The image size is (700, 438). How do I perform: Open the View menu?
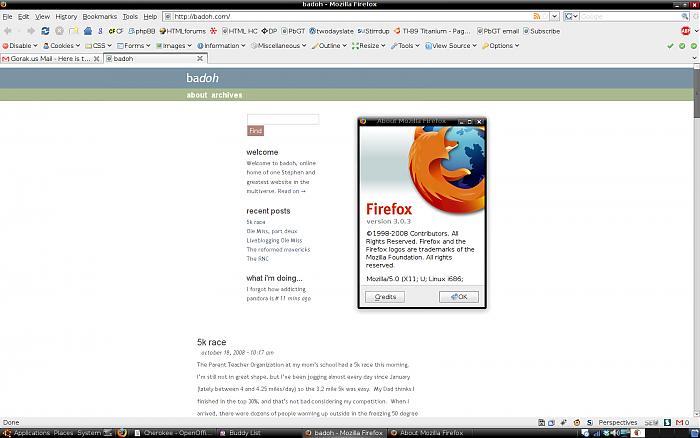(x=42, y=17)
